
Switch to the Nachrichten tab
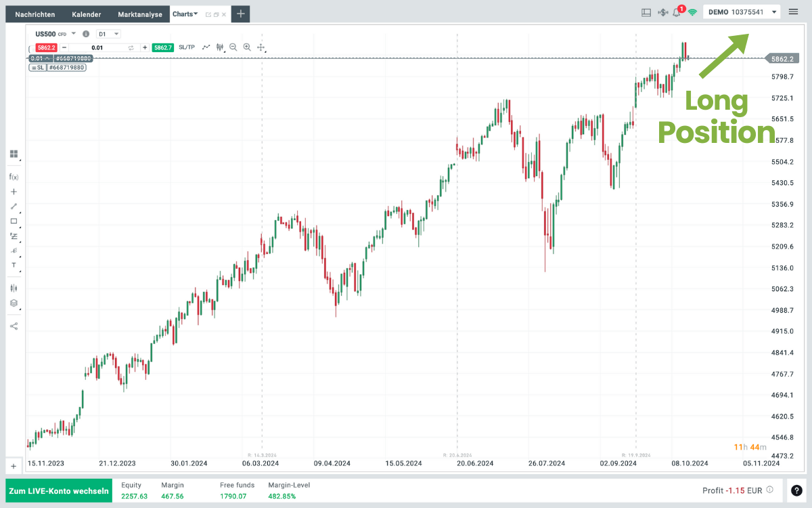point(35,14)
